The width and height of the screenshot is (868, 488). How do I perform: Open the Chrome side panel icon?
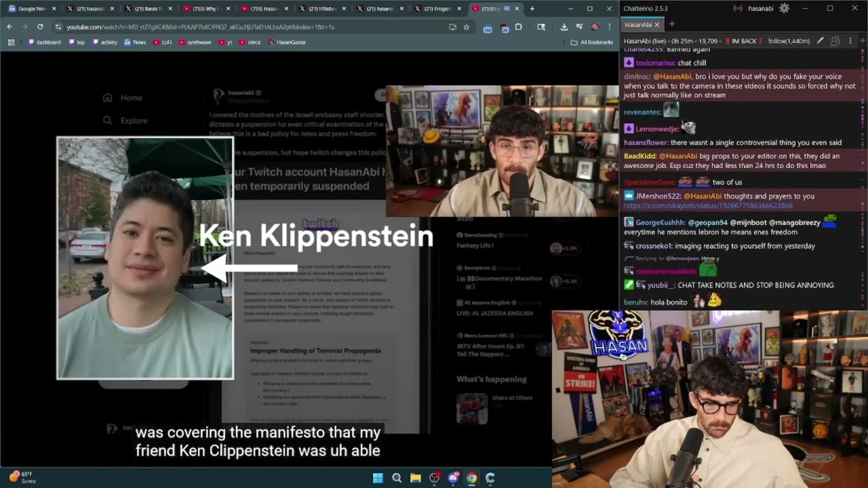541,26
